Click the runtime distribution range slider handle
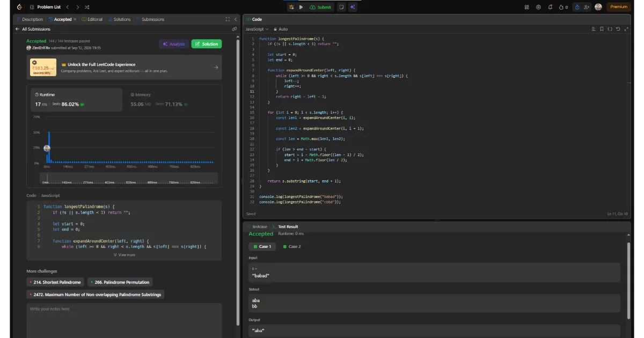Image resolution: width=644 pixels, height=338 pixels. pyautogui.click(x=47, y=178)
